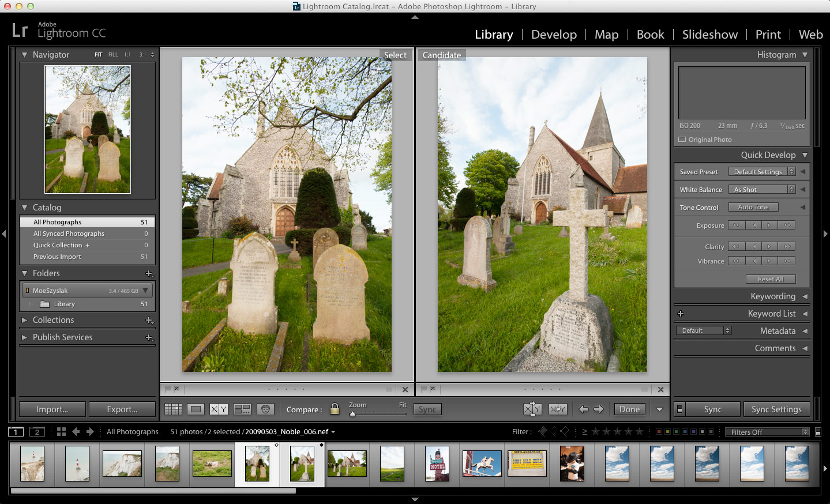Click the Import button
Screen dimensions: 830x504
pyautogui.click(x=52, y=409)
